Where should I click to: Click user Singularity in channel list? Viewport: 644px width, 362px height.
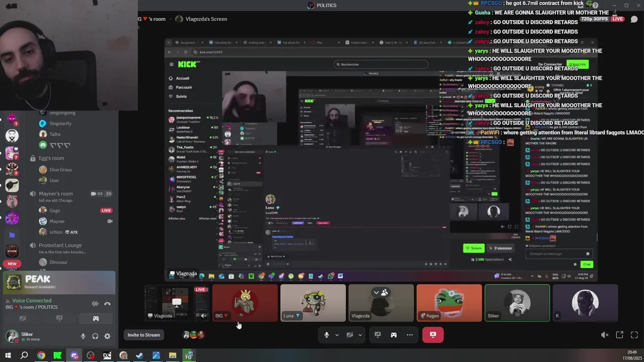tap(60, 123)
